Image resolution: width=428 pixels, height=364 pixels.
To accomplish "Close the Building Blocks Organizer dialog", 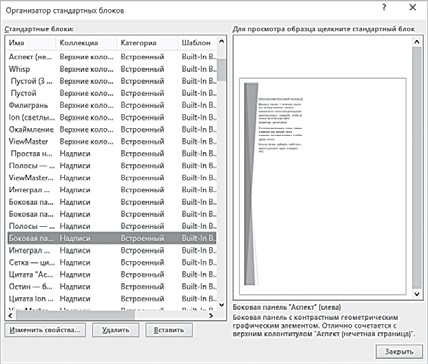I will point(413,8).
